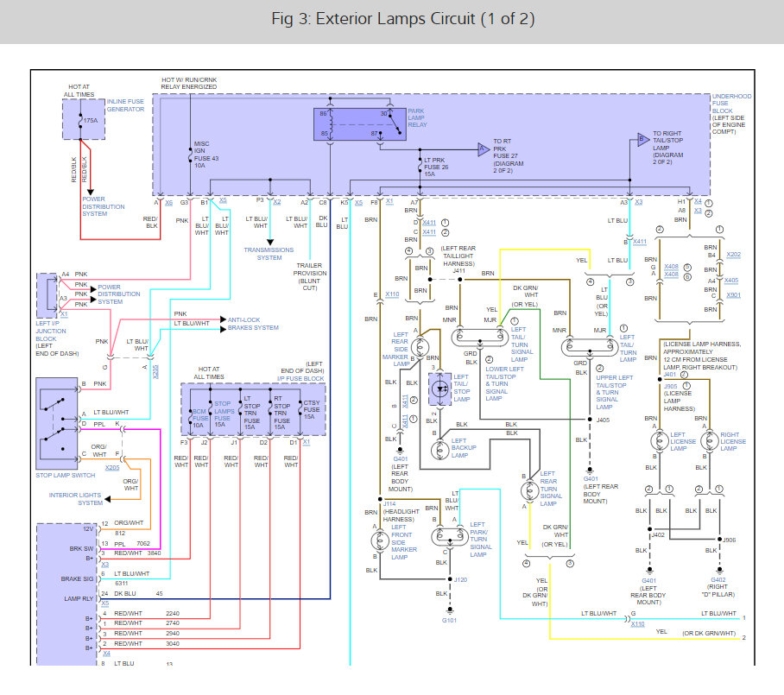The height and width of the screenshot is (695, 784).
Task: Click the Left License Lamp bulb symbol
Action: pos(660,441)
